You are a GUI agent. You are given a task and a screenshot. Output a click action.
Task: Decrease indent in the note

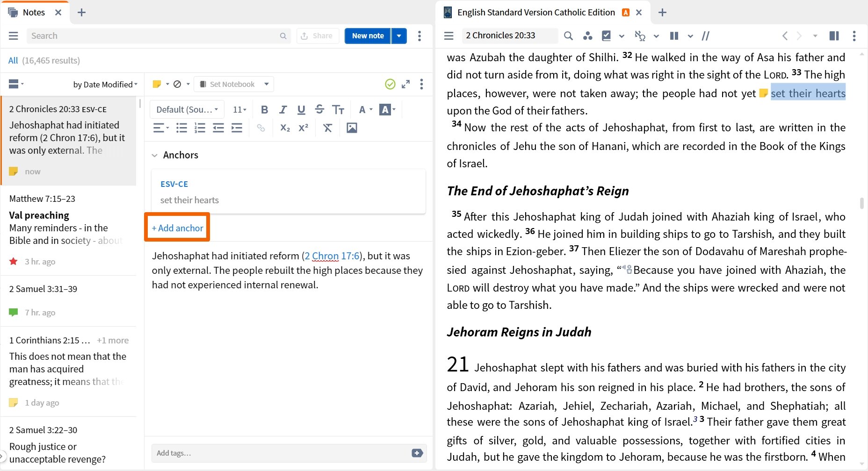click(218, 128)
